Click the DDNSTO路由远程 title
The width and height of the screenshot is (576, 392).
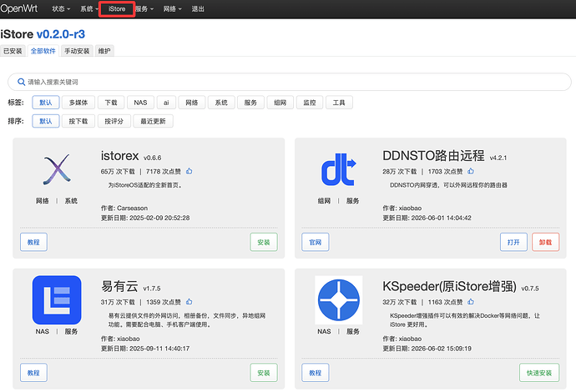click(433, 156)
